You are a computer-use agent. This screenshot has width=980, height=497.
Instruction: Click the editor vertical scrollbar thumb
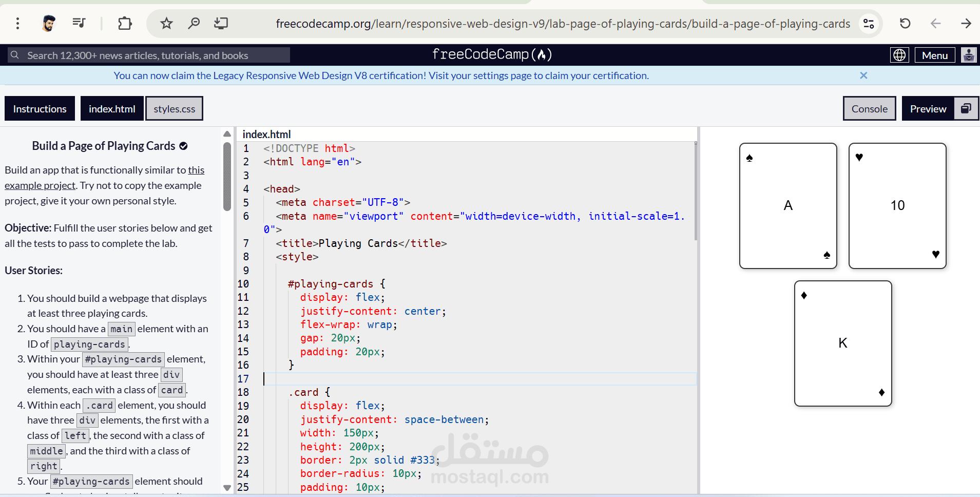coord(696,191)
